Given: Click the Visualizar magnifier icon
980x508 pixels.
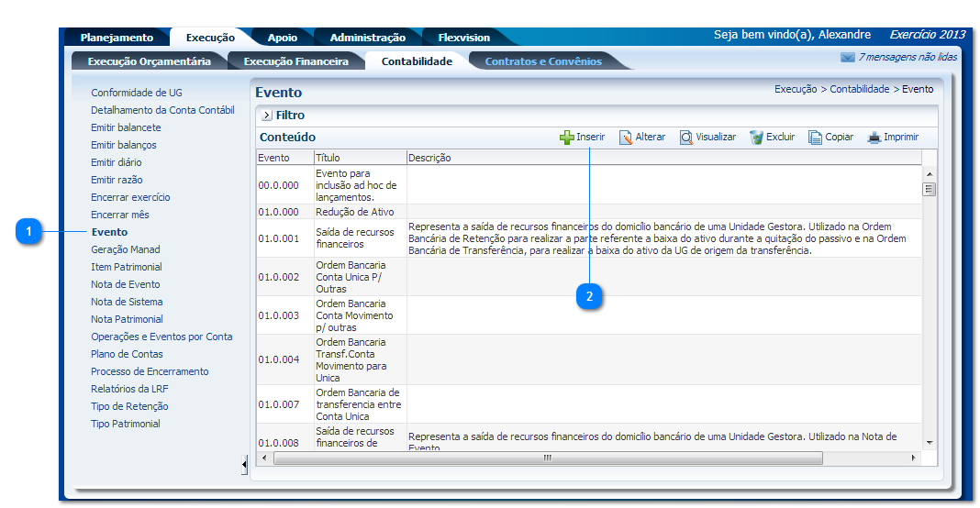Looking at the screenshot, I should [x=685, y=138].
